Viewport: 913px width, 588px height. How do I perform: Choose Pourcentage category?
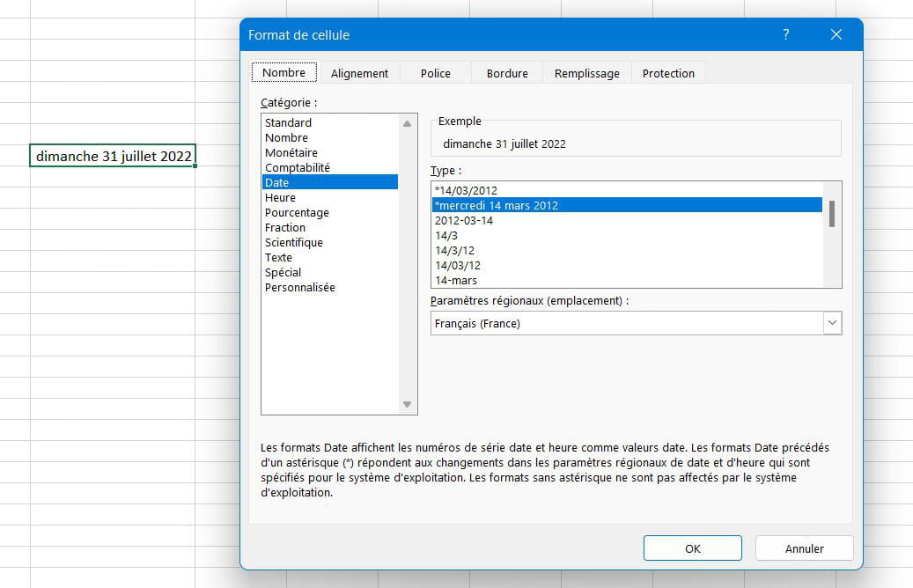tap(297, 213)
